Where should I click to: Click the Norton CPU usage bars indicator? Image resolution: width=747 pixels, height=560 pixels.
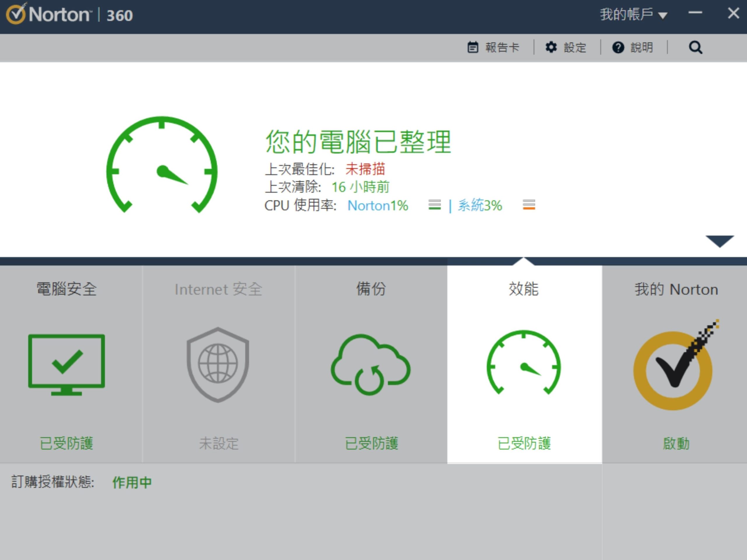tap(434, 204)
